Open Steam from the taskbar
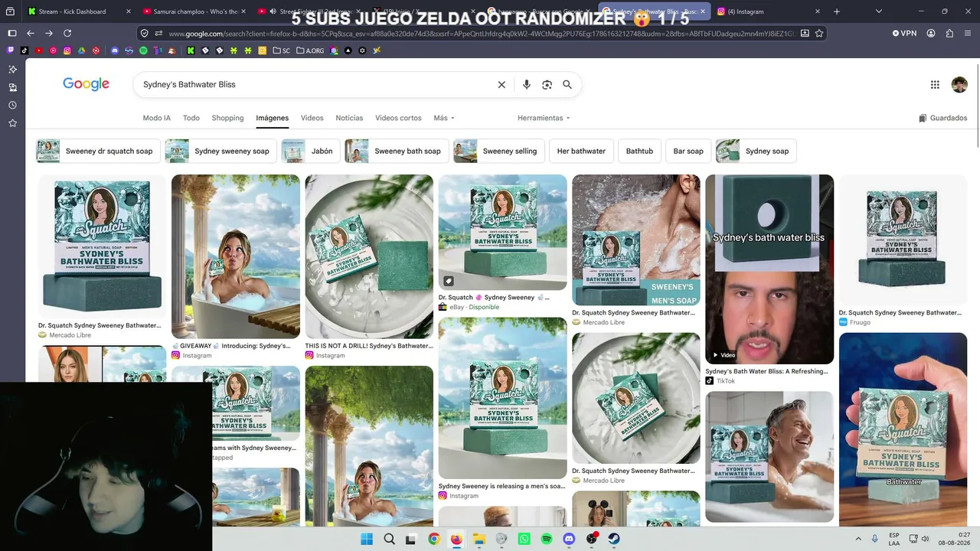The image size is (980, 551). [614, 539]
